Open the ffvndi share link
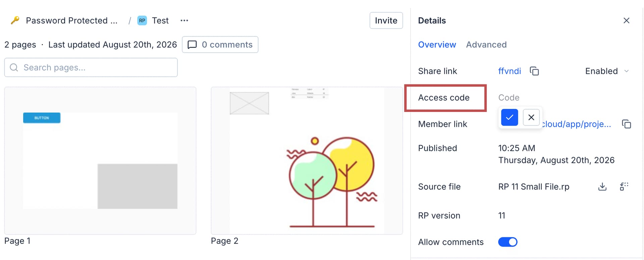Screen dimensions: 644x260 pyautogui.click(x=509, y=71)
